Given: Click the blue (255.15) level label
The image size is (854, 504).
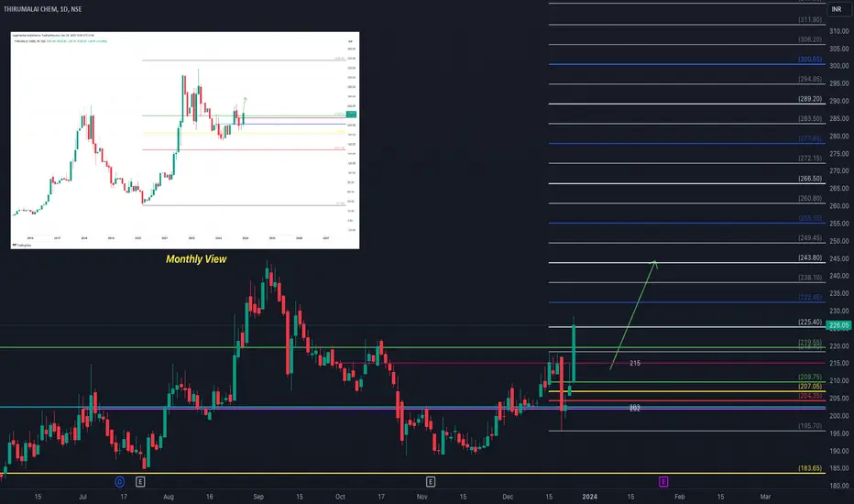Looking at the screenshot, I should (810, 218).
